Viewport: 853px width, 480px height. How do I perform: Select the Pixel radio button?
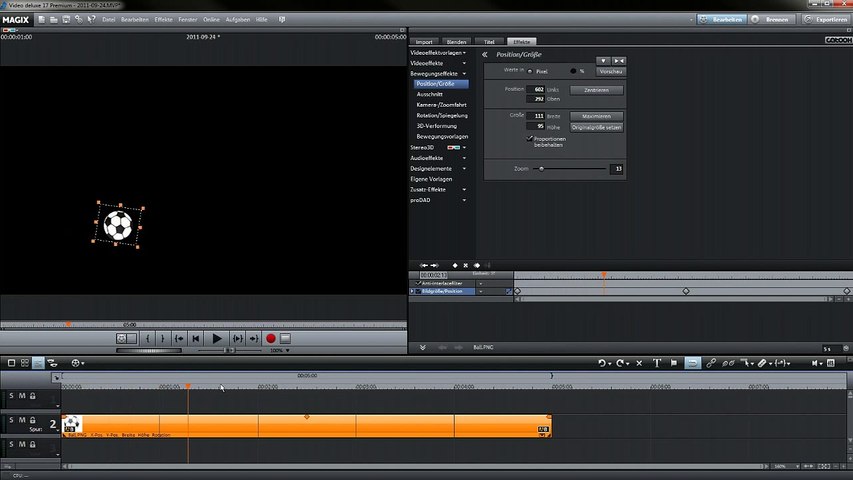[x=531, y=72]
